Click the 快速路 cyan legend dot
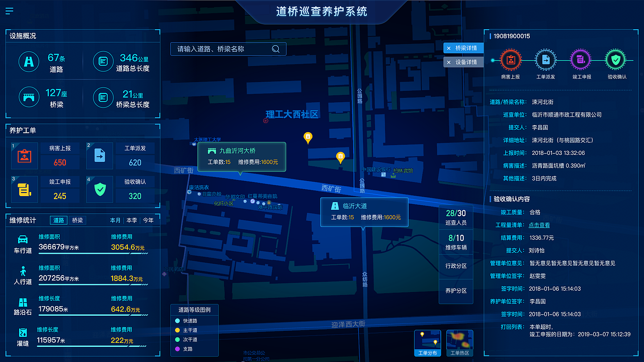 coord(177,320)
